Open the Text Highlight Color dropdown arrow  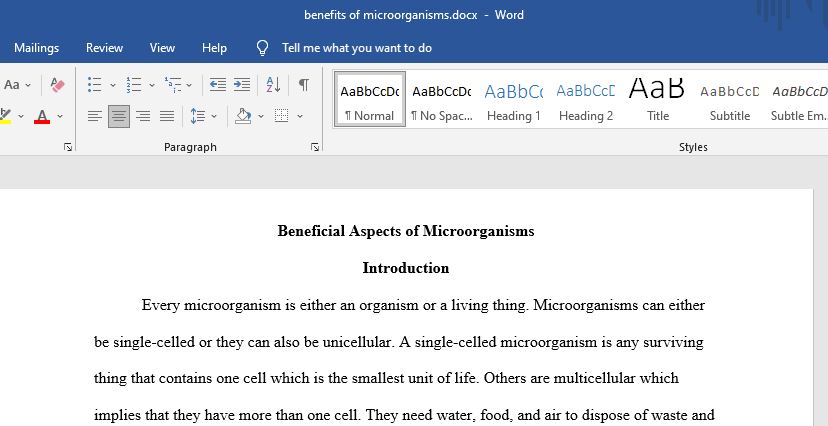(x=21, y=116)
